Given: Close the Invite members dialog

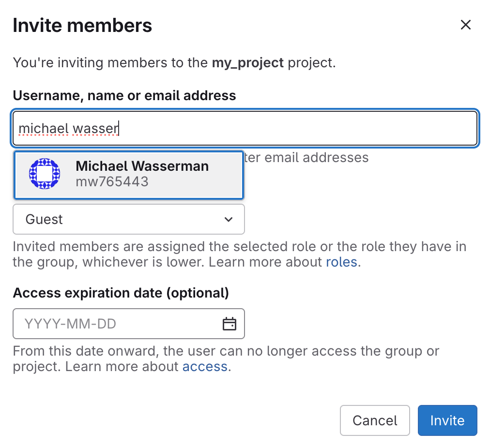Looking at the screenshot, I should [465, 25].
